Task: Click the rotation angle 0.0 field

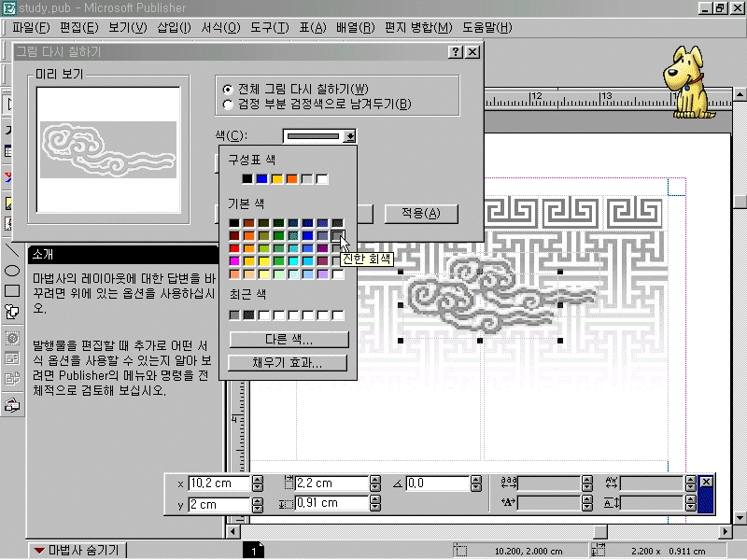Action: point(438,483)
